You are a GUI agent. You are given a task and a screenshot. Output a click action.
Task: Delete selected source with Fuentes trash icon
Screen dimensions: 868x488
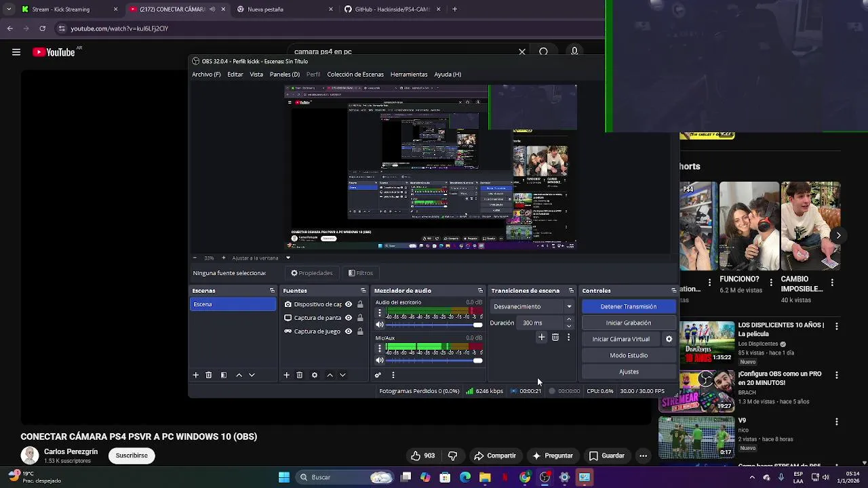click(299, 375)
